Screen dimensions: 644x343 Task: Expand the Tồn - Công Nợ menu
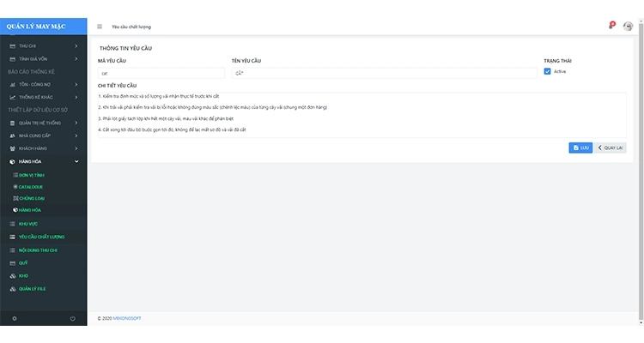point(43,85)
